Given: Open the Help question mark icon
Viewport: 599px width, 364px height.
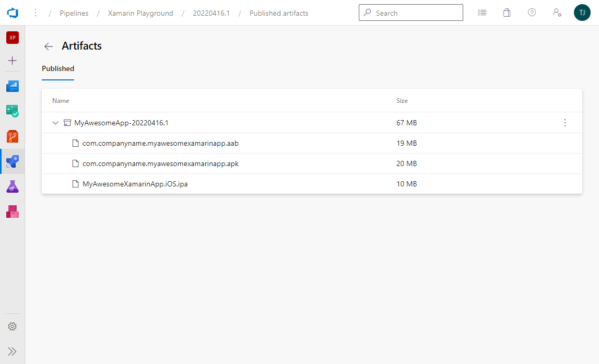Looking at the screenshot, I should coord(532,13).
